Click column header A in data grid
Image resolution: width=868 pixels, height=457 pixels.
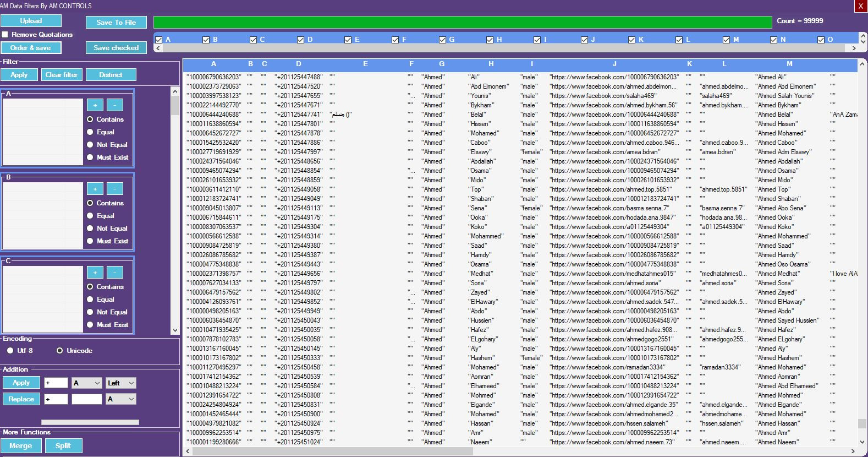213,64
